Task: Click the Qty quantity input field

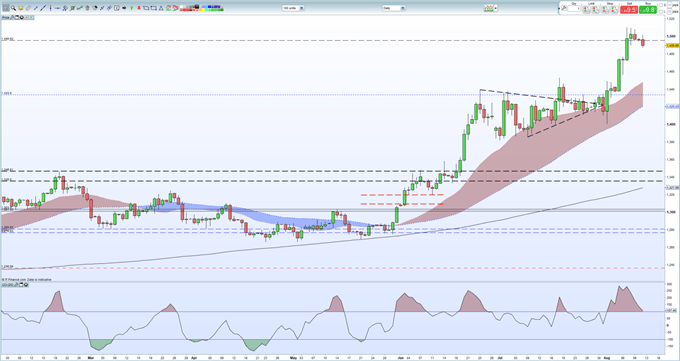Action: [574, 8]
